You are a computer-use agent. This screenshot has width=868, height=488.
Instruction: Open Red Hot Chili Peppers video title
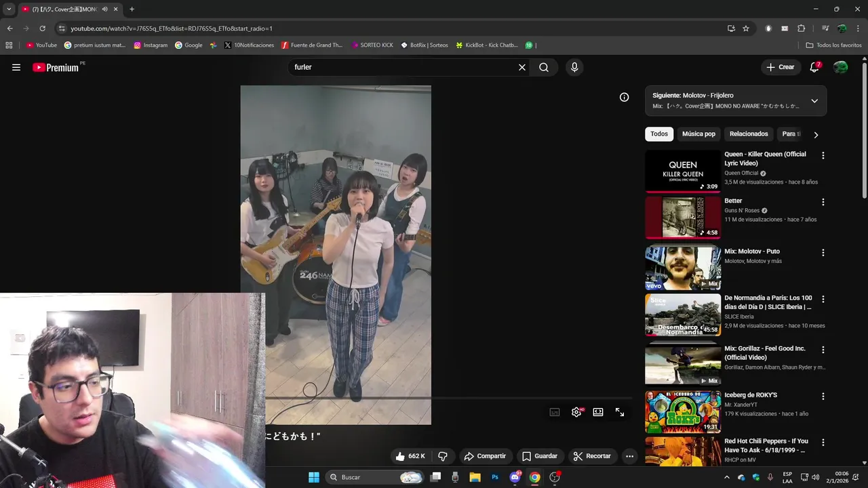[x=766, y=445]
